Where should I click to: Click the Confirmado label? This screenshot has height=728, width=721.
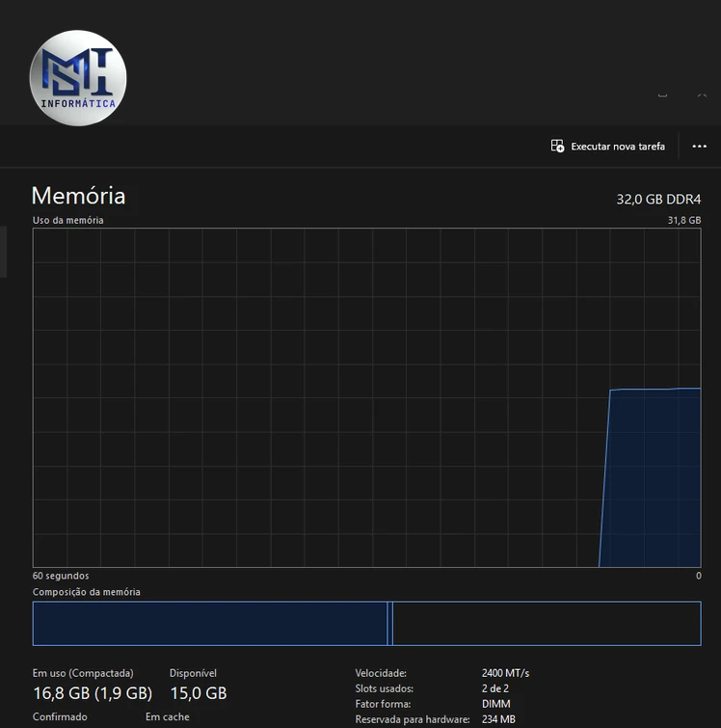click(60, 716)
